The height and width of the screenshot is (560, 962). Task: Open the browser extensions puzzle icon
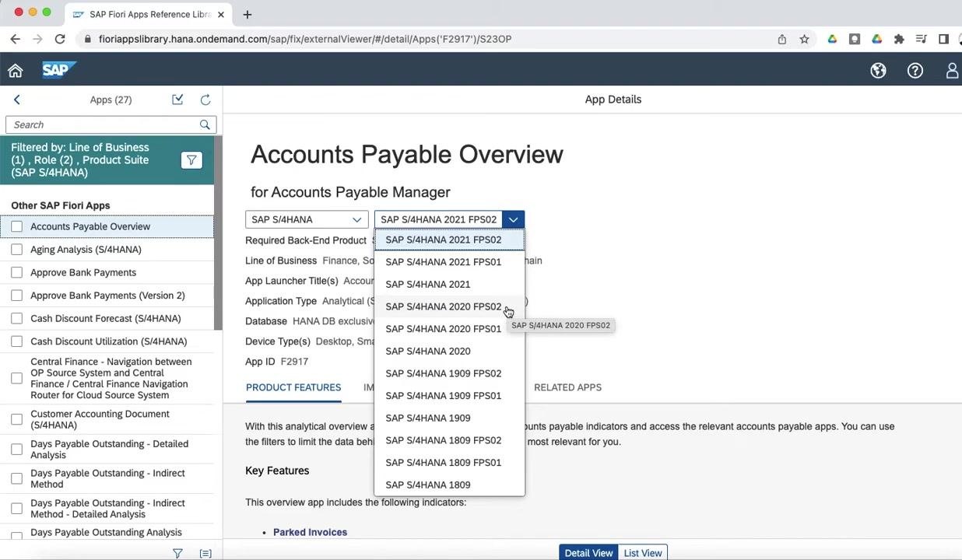click(x=899, y=39)
